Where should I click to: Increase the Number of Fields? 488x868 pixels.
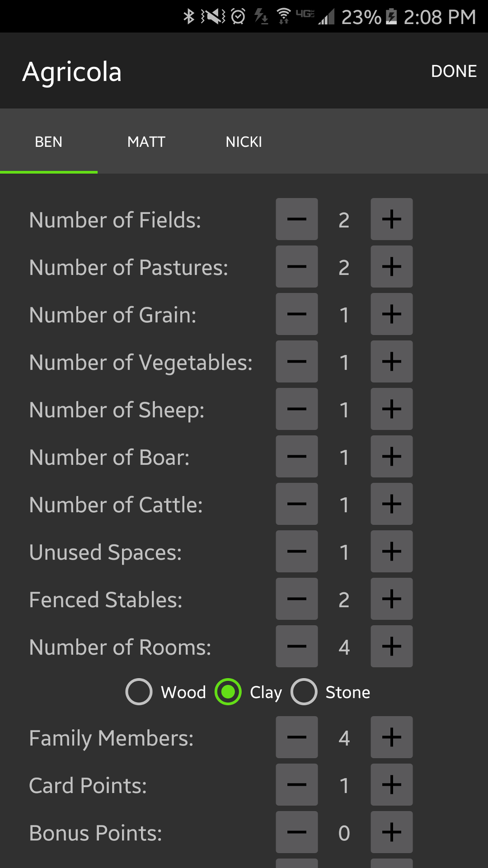tap(391, 219)
